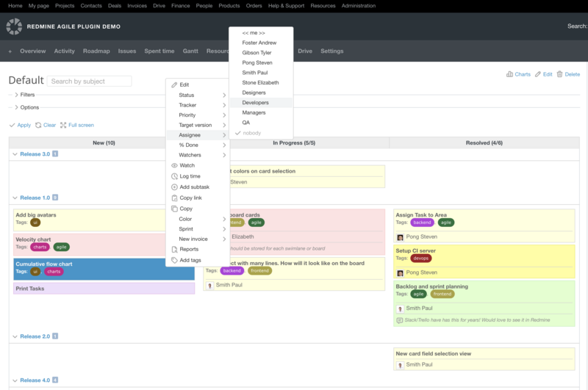
Task: Open the Release 2.0 version link
Action: (35, 336)
